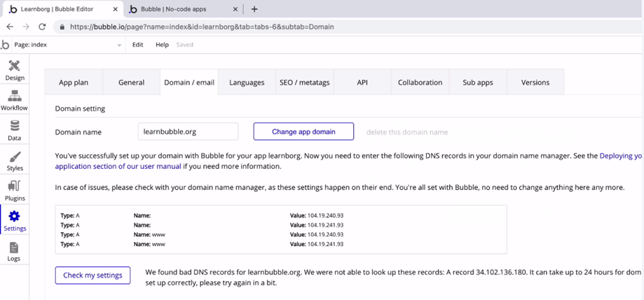
Task: Open the Logs section in sidebar
Action: [x=15, y=251]
